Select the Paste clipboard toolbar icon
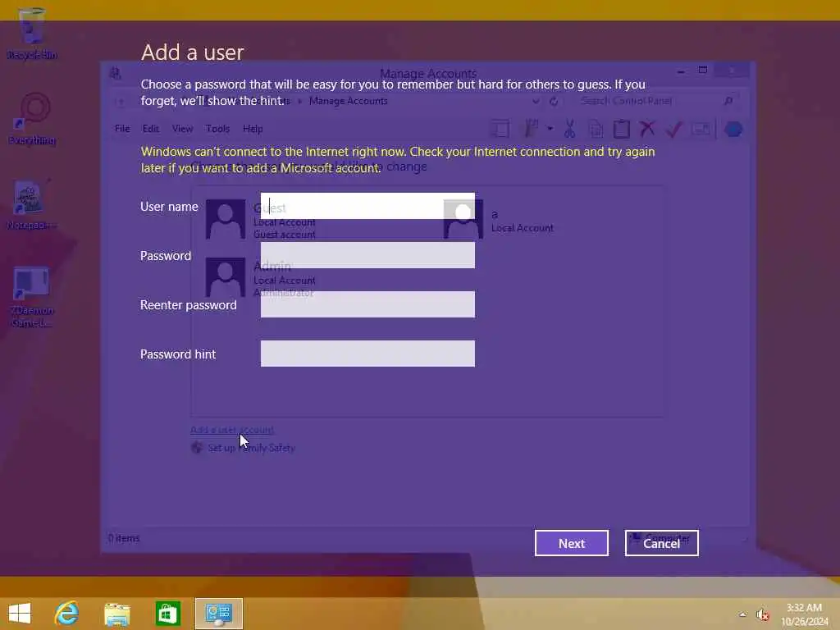 coord(622,129)
